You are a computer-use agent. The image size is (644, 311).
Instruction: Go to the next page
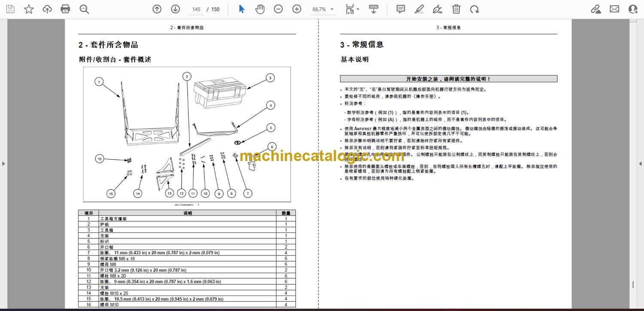coord(175,9)
